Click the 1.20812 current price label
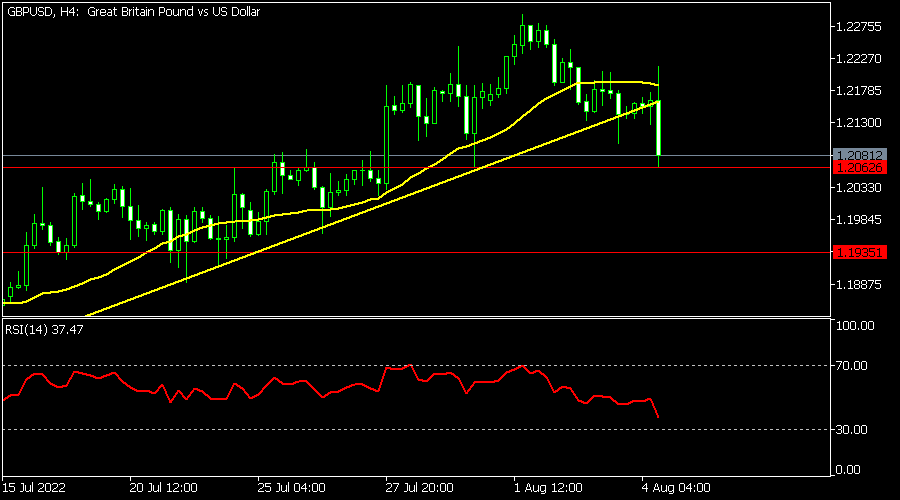 (x=859, y=156)
